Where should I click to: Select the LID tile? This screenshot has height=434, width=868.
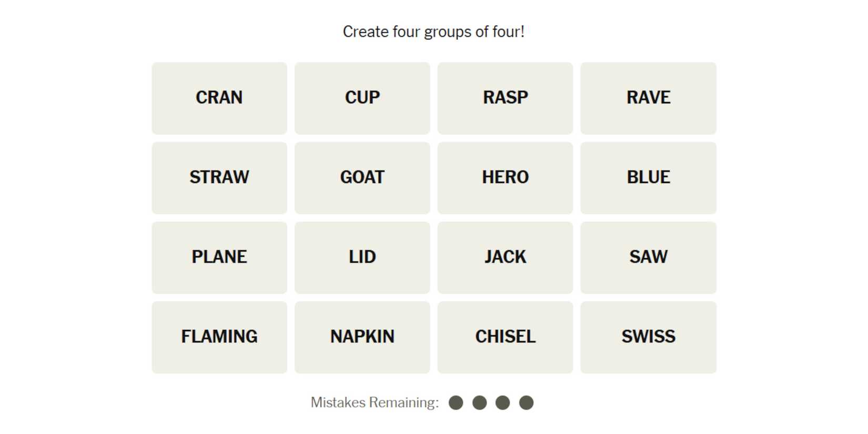[x=362, y=257]
